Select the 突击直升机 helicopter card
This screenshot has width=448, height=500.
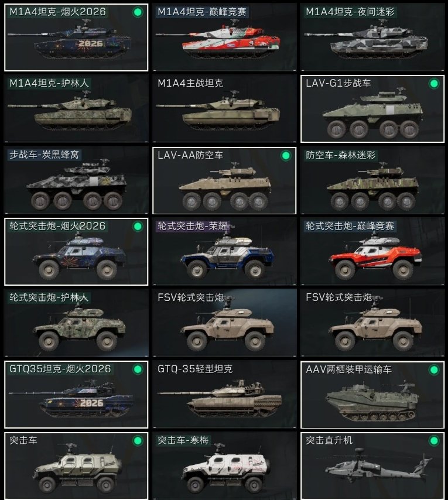[x=372, y=466]
